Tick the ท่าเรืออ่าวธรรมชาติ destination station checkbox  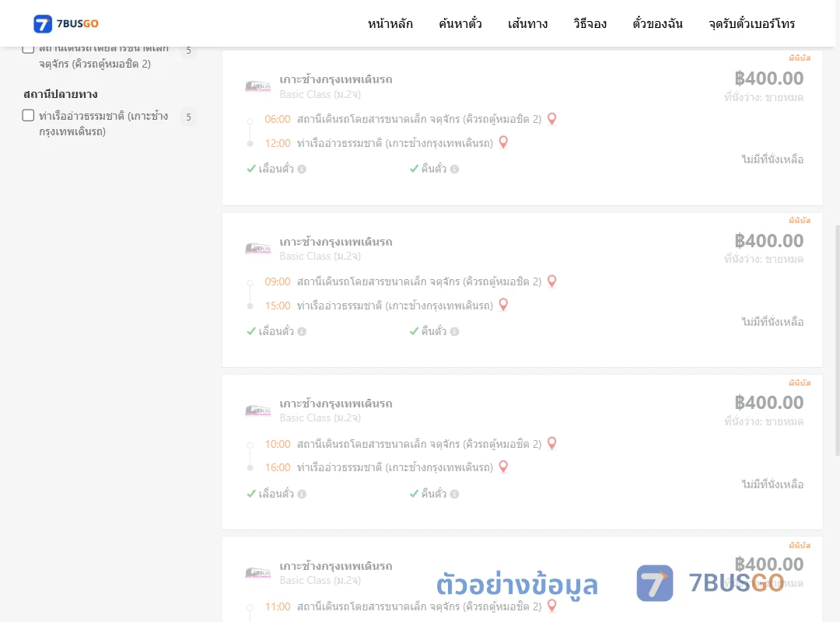pyautogui.click(x=29, y=115)
